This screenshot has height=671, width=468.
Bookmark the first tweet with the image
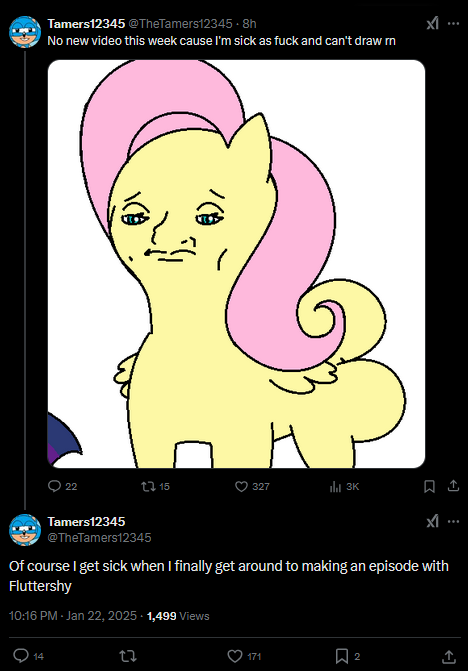[x=429, y=486]
